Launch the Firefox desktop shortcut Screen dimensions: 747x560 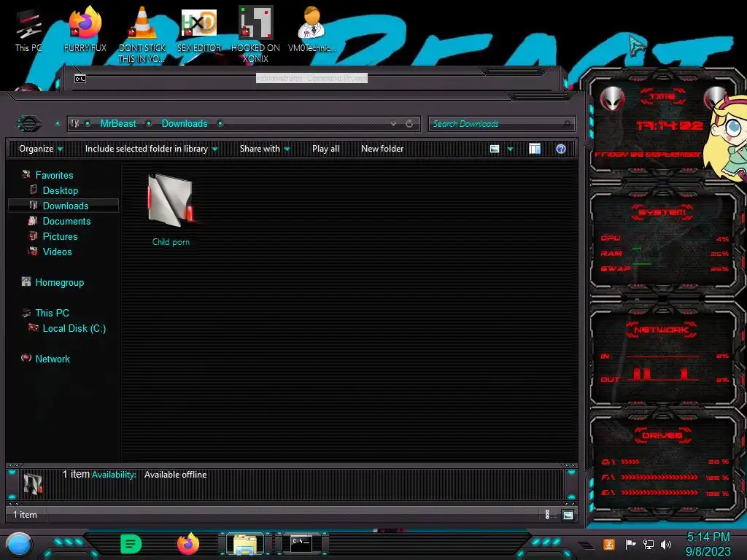(85, 29)
